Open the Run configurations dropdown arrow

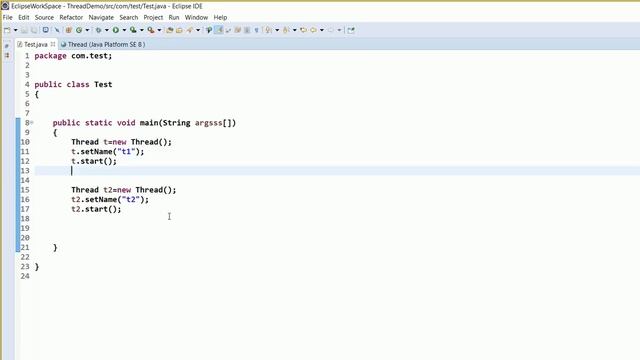[124, 30]
